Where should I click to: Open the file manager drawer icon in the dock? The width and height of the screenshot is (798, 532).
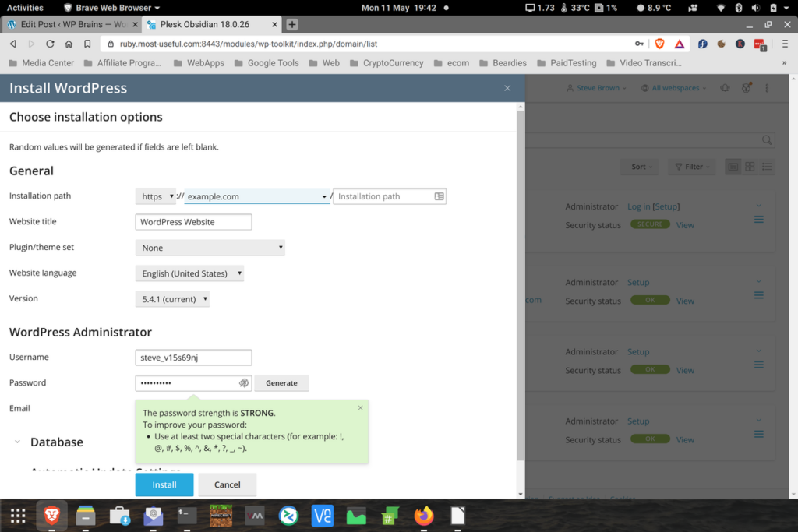pyautogui.click(x=86, y=516)
